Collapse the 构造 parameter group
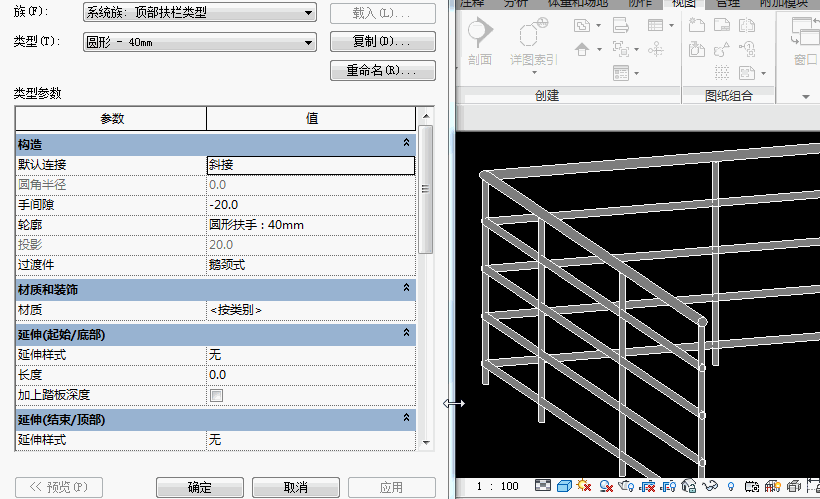Screen dimensions: 820x499 406,144
